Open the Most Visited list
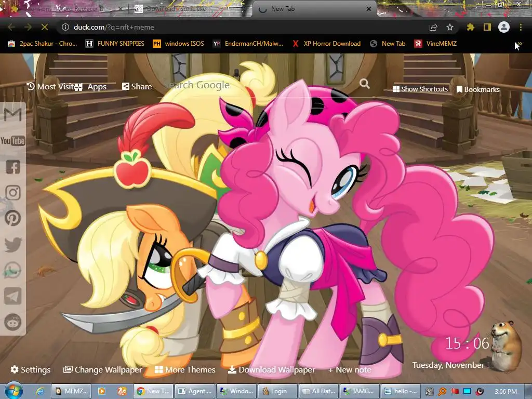This screenshot has width=532, height=399. pos(50,87)
